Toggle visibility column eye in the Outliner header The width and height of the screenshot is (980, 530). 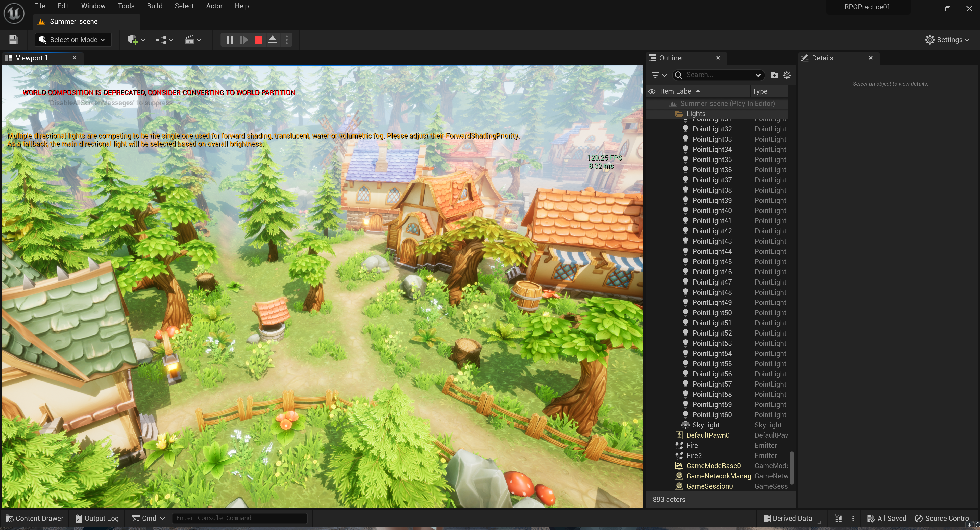tap(652, 91)
